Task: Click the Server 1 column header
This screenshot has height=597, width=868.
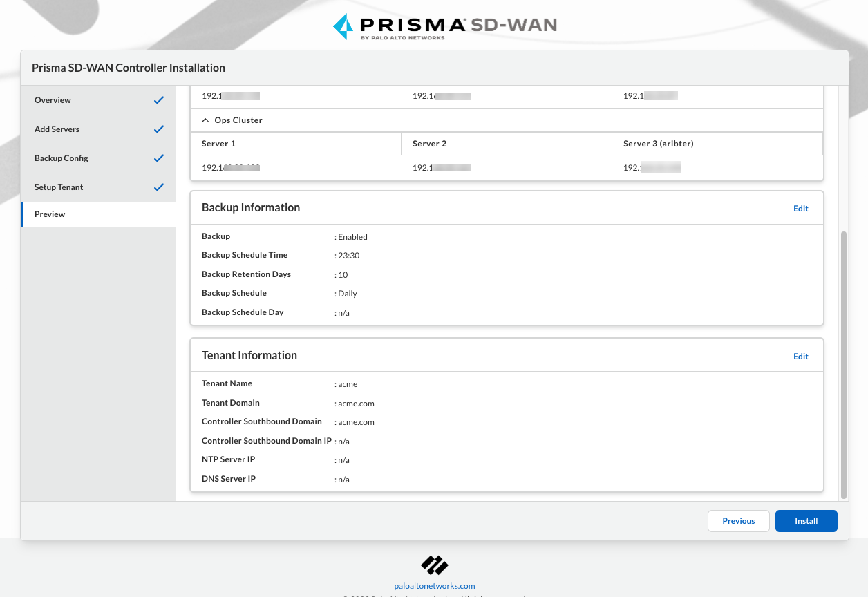Action: 296,144
